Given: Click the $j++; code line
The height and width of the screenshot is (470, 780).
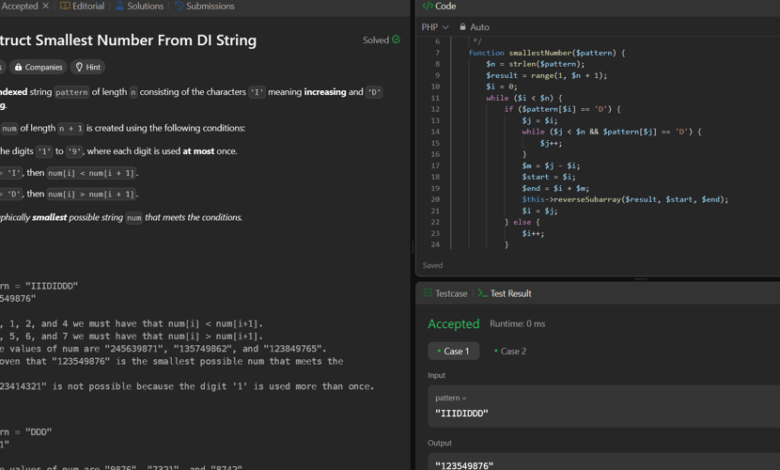Looking at the screenshot, I should (551, 143).
